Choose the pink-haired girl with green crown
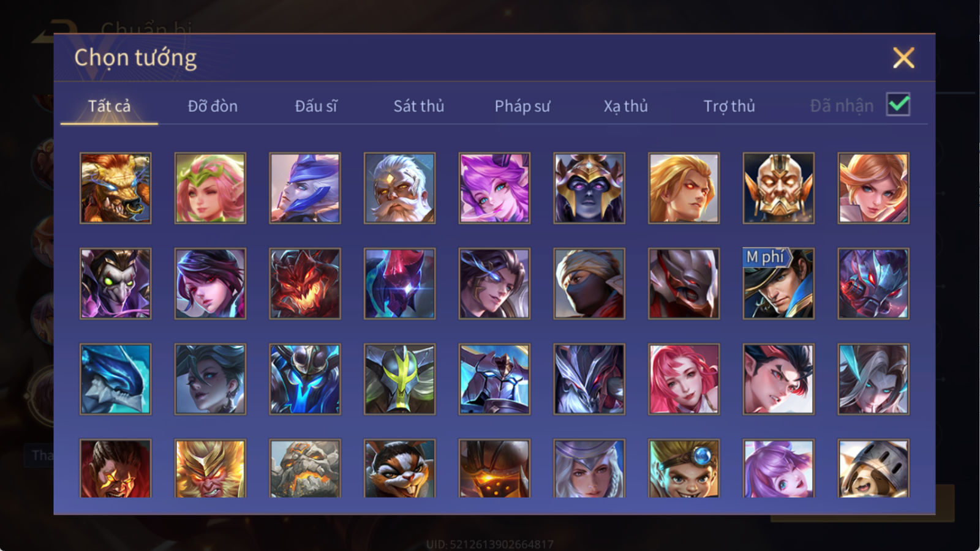 (x=210, y=188)
